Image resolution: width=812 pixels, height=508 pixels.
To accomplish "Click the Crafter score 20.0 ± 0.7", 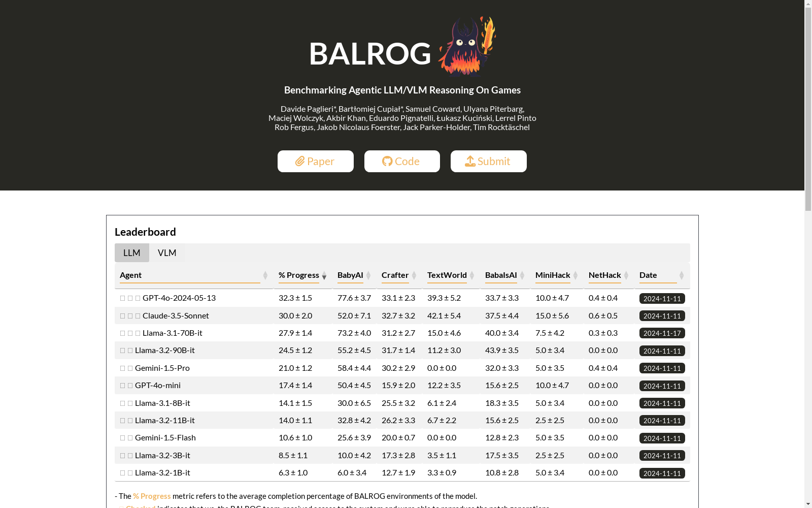I will point(398,437).
